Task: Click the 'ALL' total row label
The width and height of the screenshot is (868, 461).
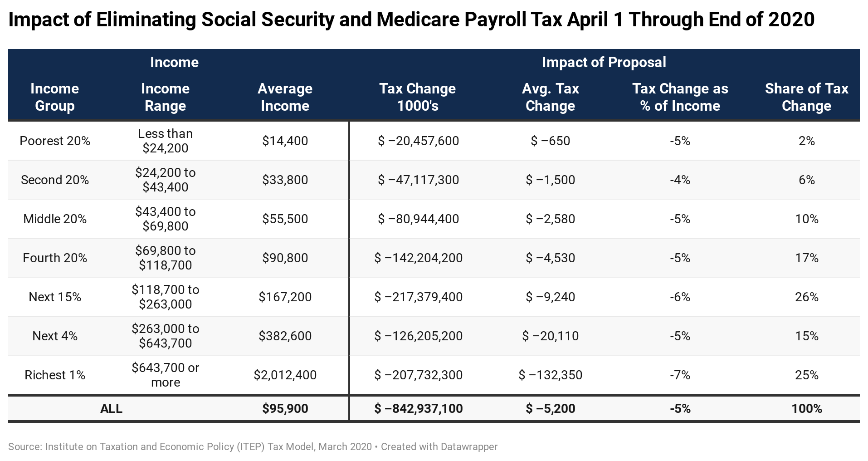Action: [111, 408]
